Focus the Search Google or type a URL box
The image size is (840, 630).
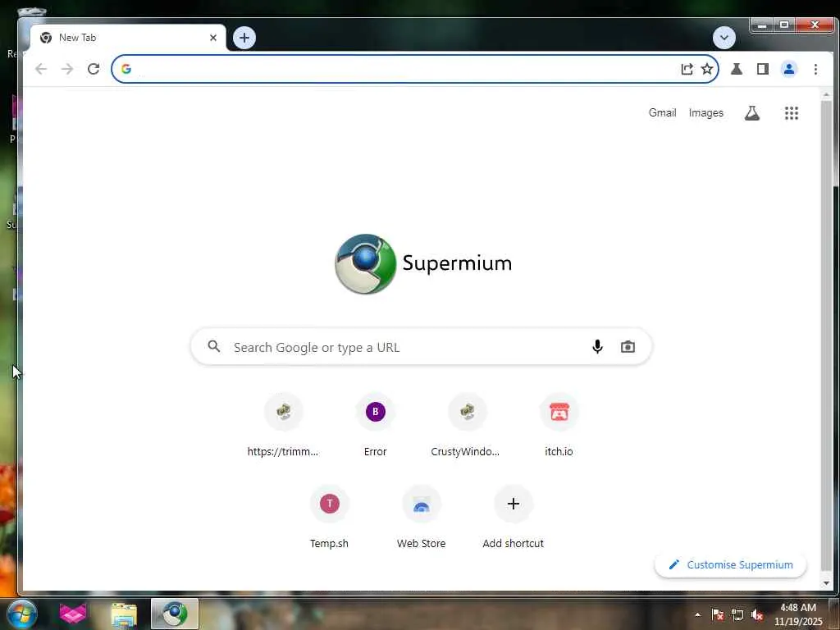[421, 347]
